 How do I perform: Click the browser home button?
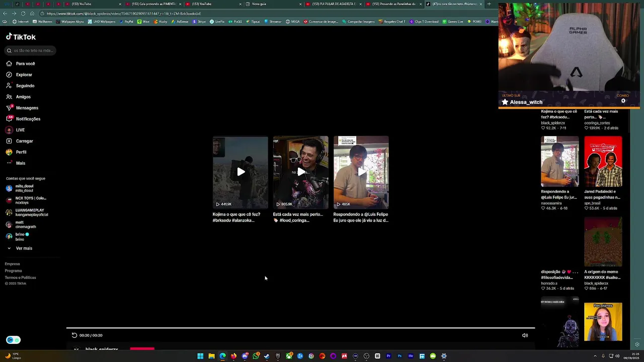click(32, 14)
